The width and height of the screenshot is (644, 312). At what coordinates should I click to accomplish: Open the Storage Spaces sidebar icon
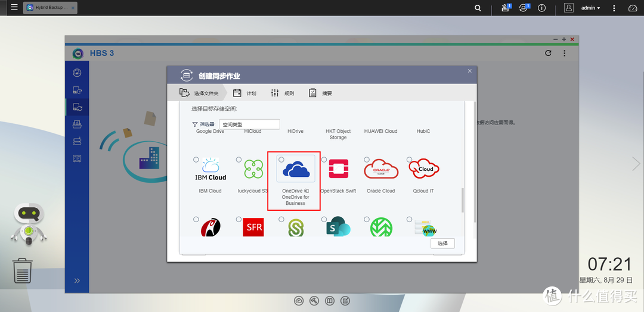click(77, 141)
